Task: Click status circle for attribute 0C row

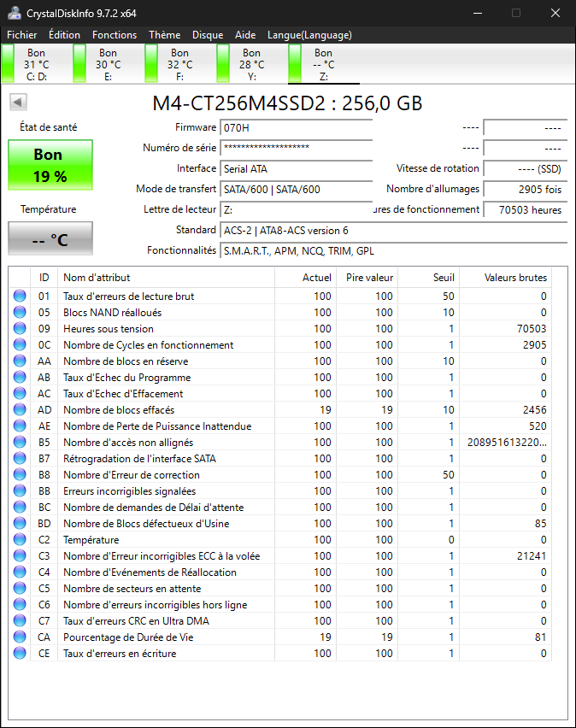Action: tap(20, 344)
